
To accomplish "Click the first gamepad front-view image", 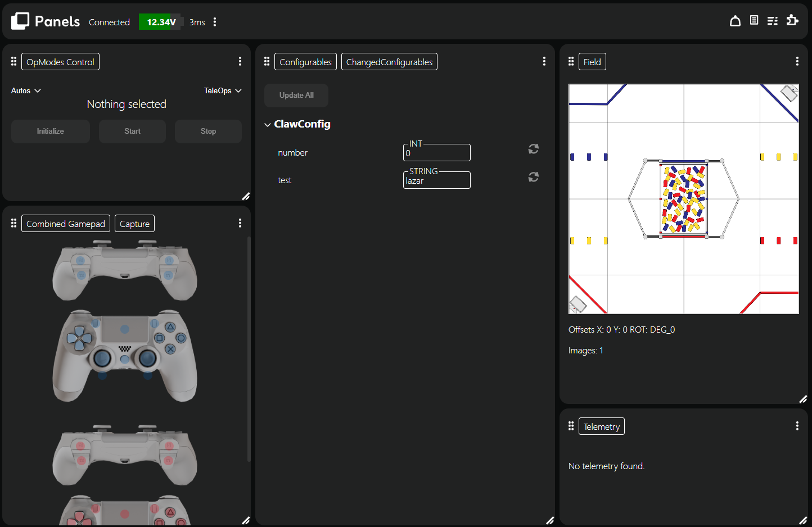I will tap(125, 270).
